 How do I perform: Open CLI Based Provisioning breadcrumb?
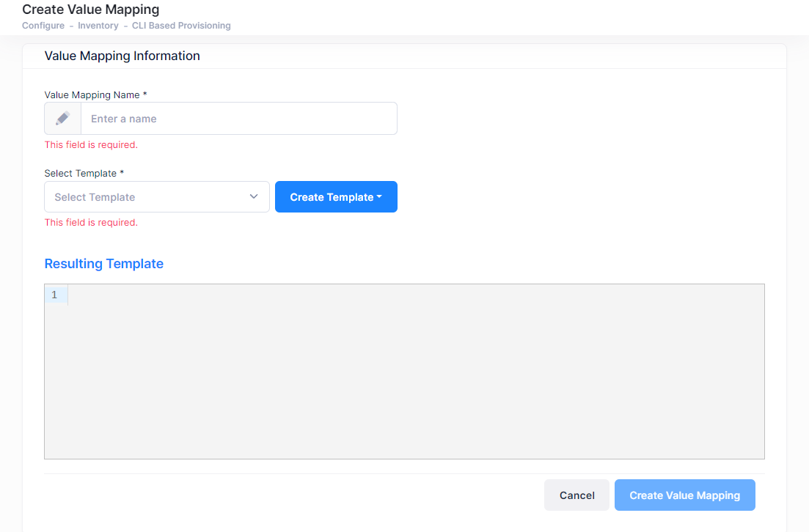[x=181, y=26]
